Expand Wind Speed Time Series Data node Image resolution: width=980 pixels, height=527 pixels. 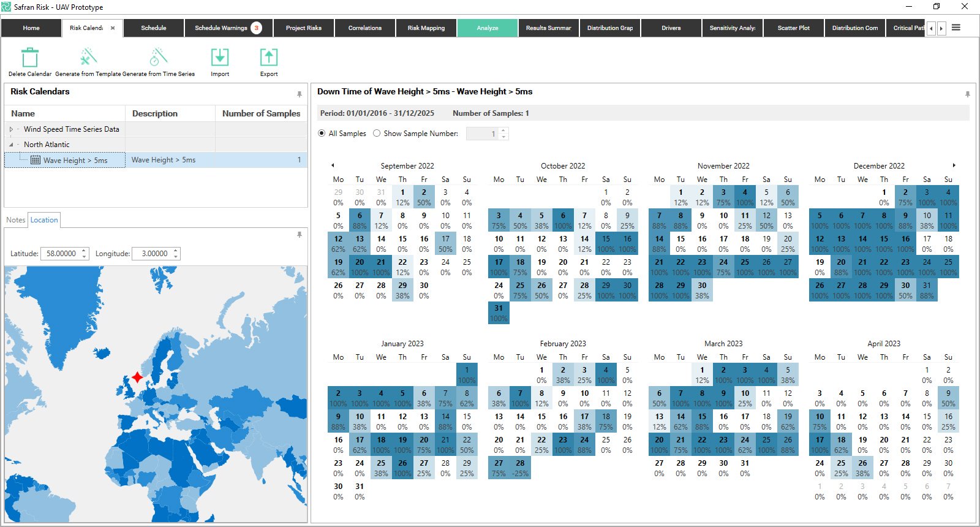(x=11, y=129)
